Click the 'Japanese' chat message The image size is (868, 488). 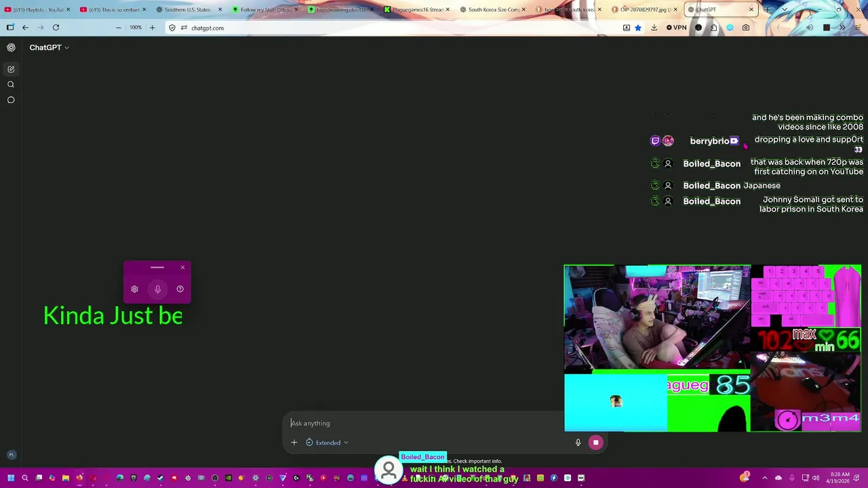(x=762, y=186)
